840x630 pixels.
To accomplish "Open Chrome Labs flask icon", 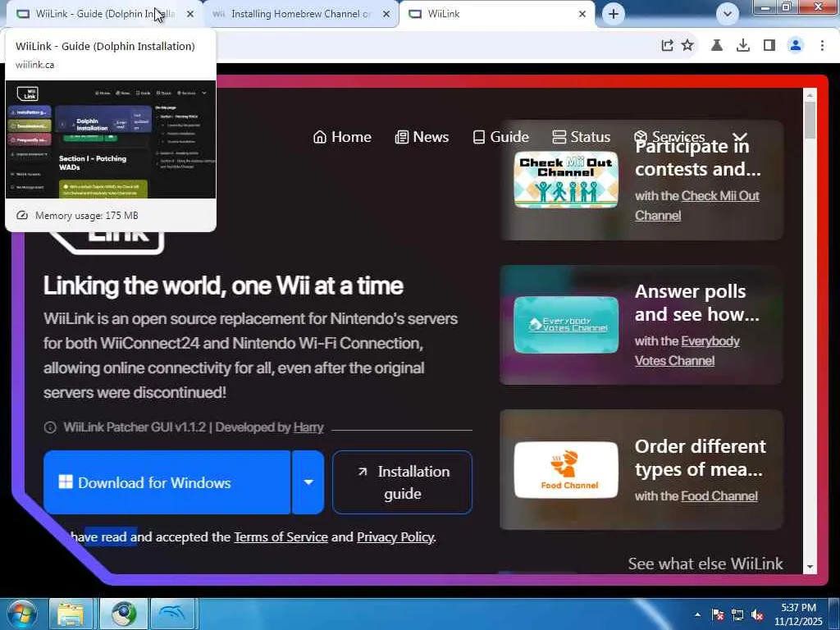I will (717, 46).
